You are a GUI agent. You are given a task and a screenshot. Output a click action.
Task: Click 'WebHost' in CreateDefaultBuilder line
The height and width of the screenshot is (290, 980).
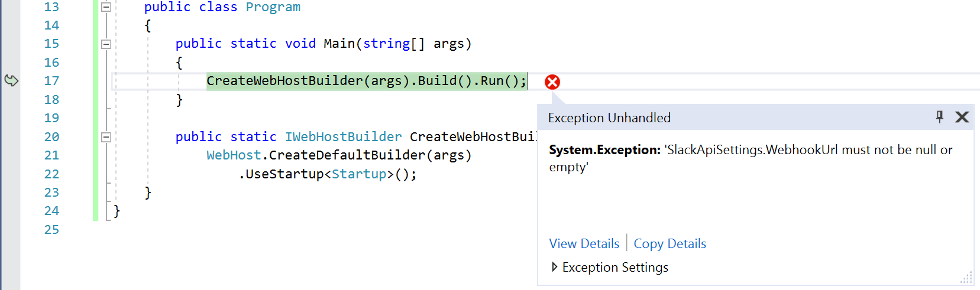click(234, 155)
